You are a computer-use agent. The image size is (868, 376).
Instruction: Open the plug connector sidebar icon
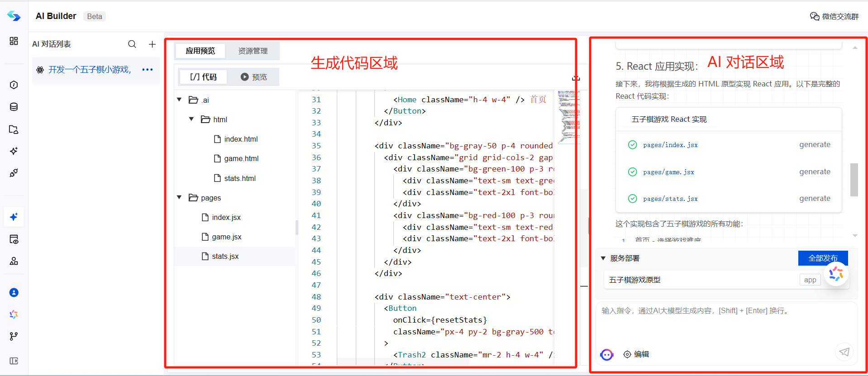14,173
